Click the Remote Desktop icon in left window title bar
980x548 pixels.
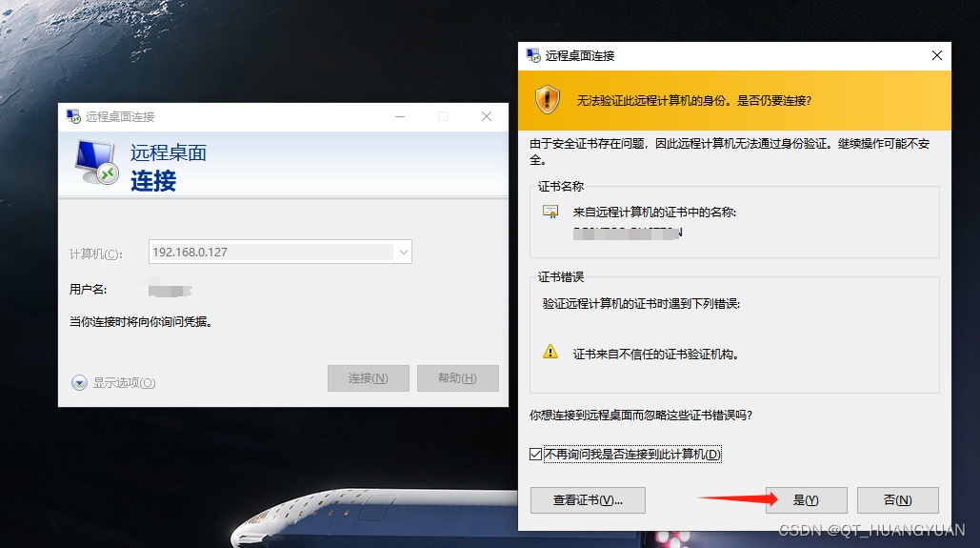(73, 116)
